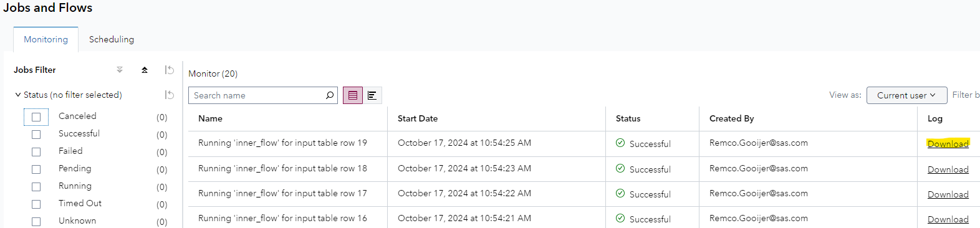Select the Timed Out filter checkbox
The height and width of the screenshot is (228, 980).
[36, 204]
